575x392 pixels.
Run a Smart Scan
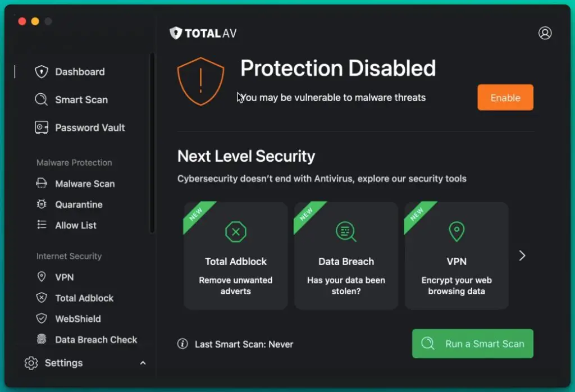click(x=472, y=344)
